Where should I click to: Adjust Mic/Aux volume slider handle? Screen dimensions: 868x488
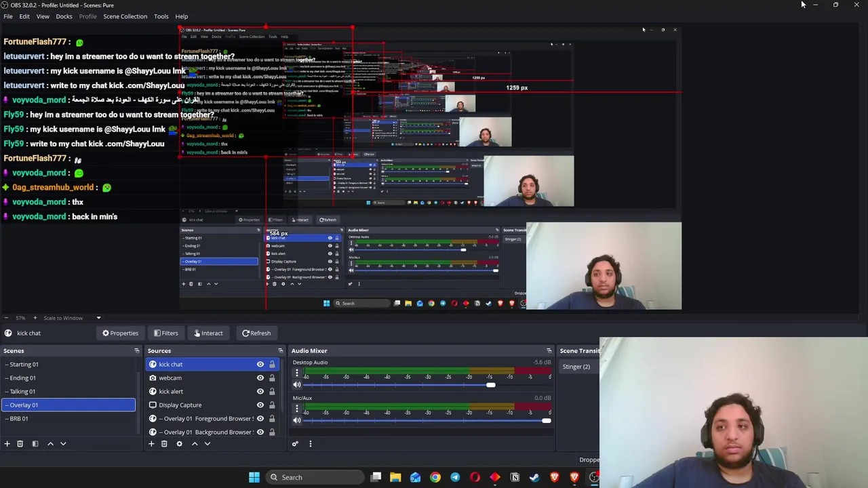[x=546, y=420]
